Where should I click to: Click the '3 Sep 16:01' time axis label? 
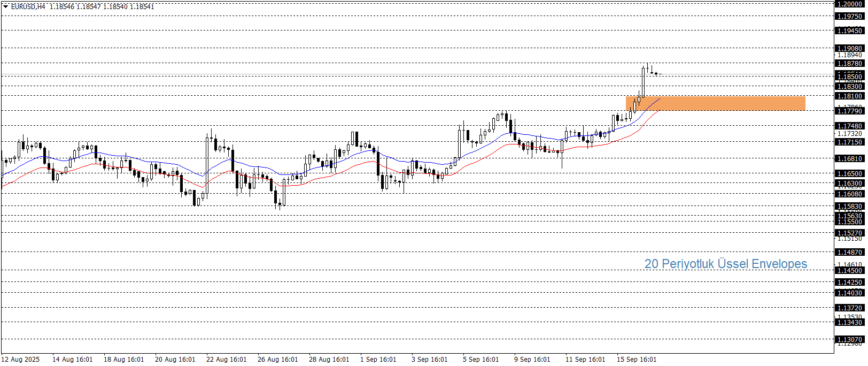(x=429, y=359)
